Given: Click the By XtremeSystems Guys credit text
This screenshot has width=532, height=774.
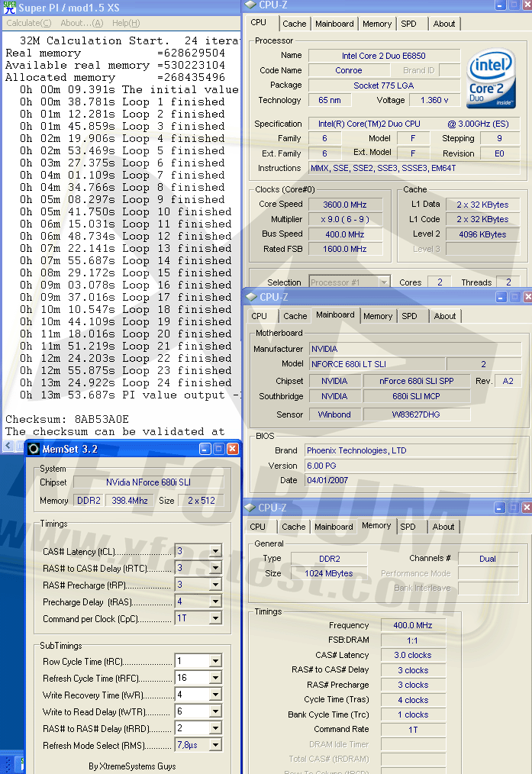Looking at the screenshot, I should tap(132, 766).
